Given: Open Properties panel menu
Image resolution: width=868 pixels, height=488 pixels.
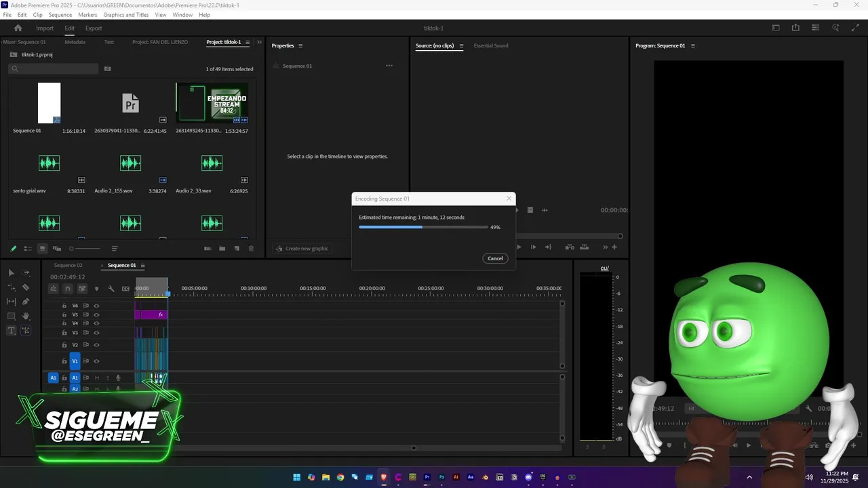Looking at the screenshot, I should (300, 46).
